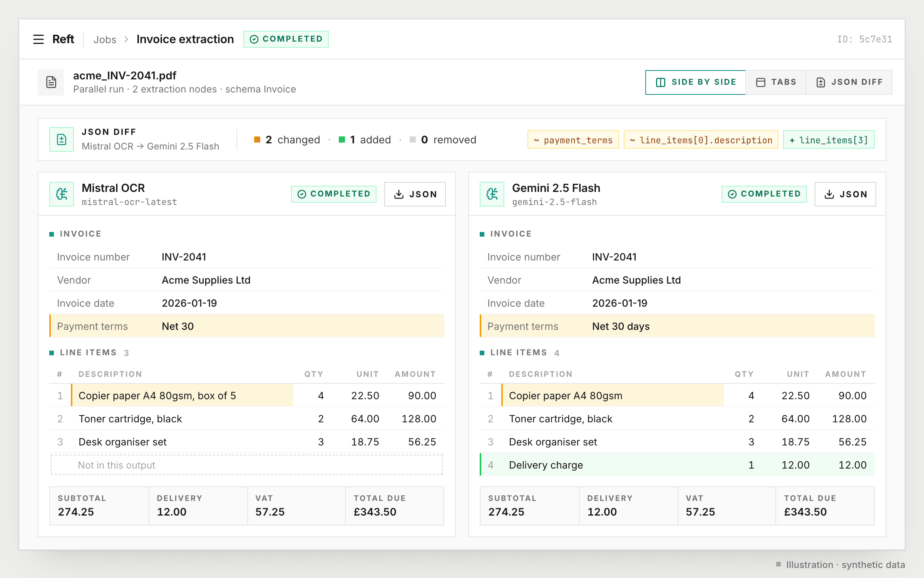
Task: Click the gemini-2.5-flash model name
Action: pos(554,202)
